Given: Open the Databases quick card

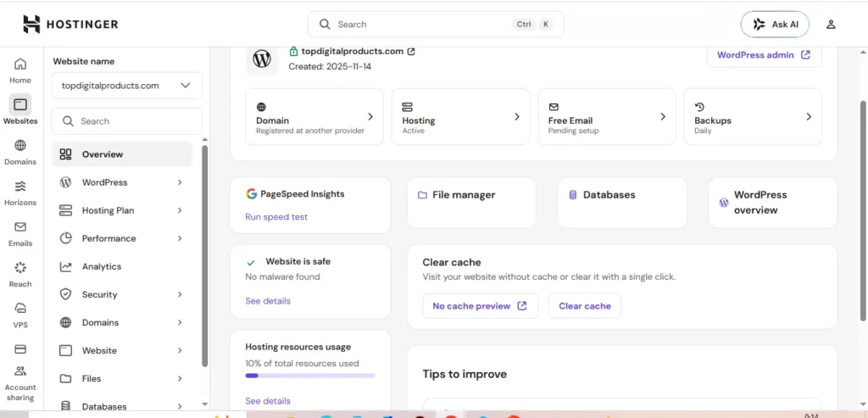Looking at the screenshot, I should (621, 203).
